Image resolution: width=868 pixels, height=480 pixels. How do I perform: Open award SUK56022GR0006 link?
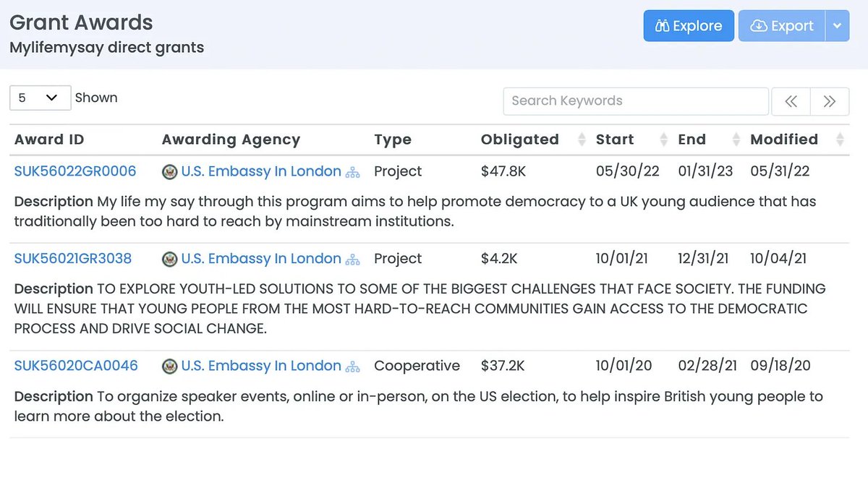coord(75,172)
